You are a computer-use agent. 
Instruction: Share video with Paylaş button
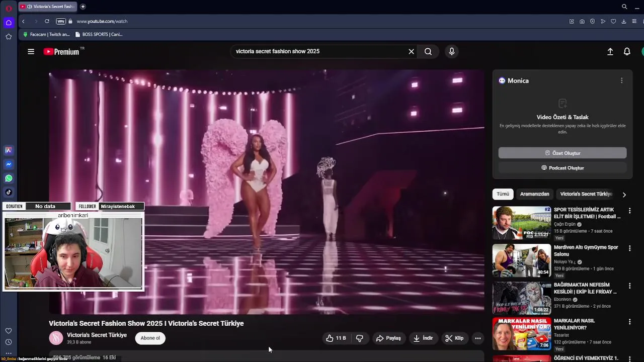pyautogui.click(x=388, y=338)
